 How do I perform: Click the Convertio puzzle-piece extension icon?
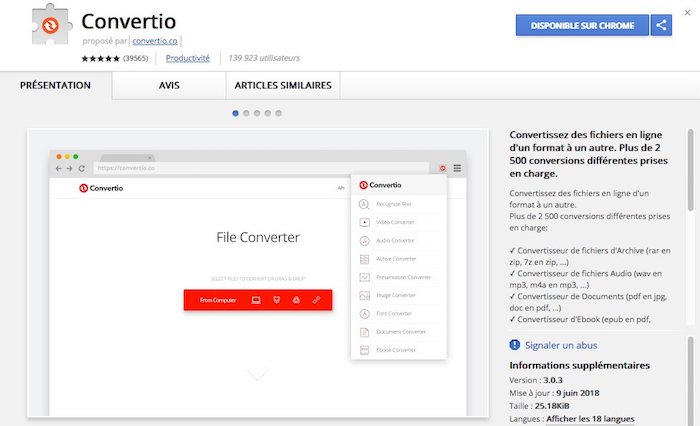[x=52, y=25]
